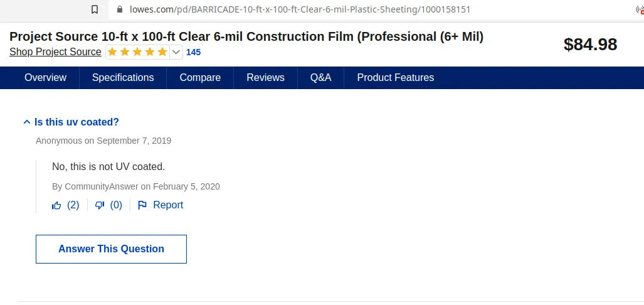Click the Report link text
644x305 pixels.
coord(168,205)
